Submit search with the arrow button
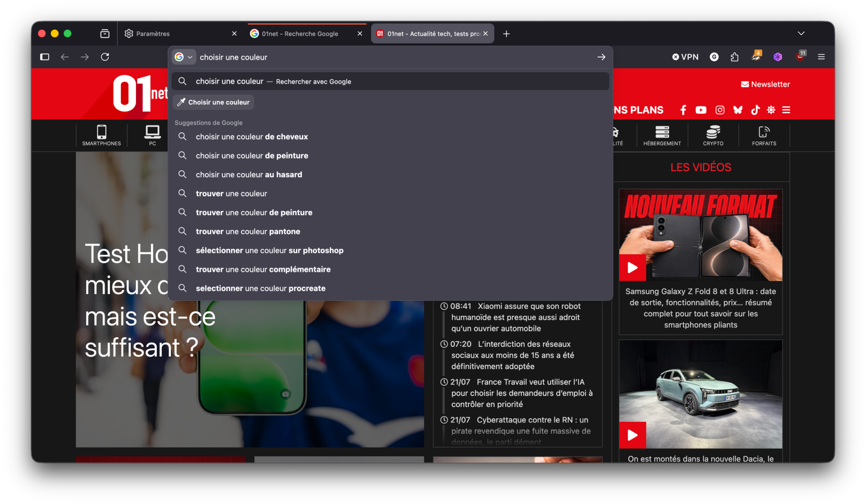 (x=601, y=57)
